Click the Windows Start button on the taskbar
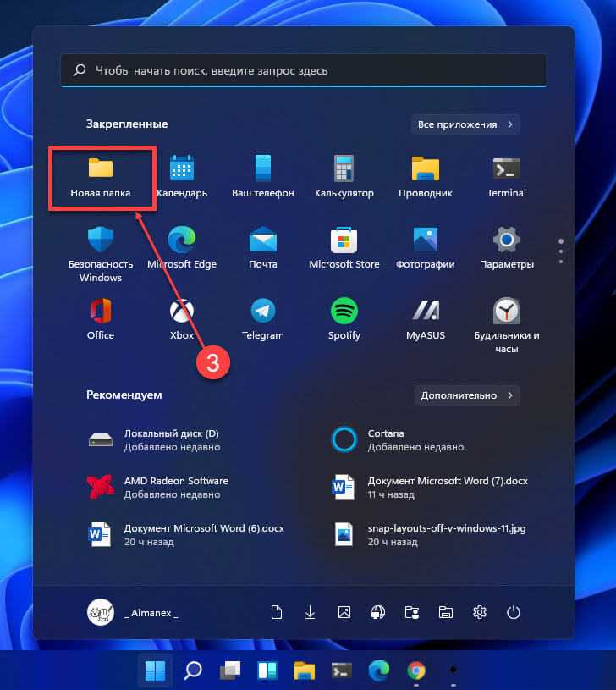616x690 pixels. click(155, 671)
